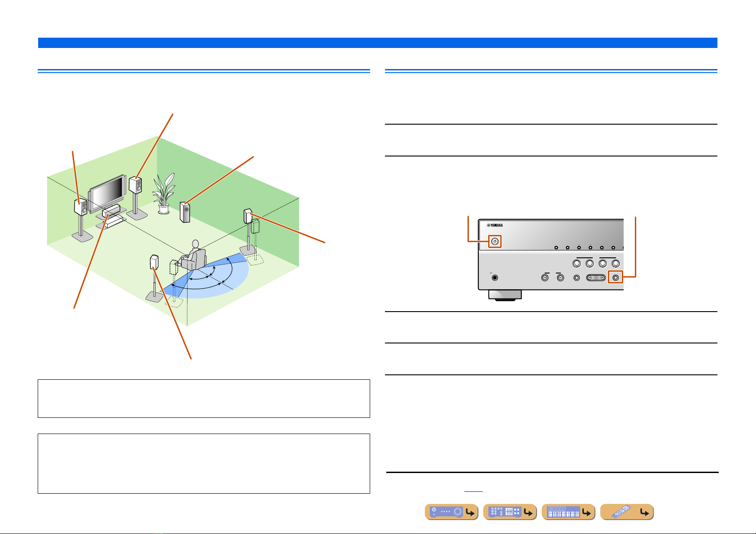
Task: Open the front panel navigation button
Action: [451, 512]
